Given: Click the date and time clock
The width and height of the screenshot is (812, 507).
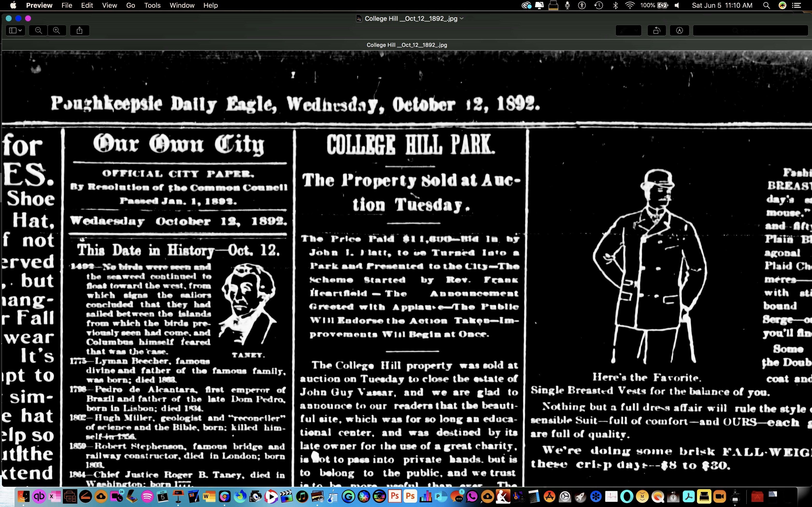Looking at the screenshot, I should coord(722,5).
